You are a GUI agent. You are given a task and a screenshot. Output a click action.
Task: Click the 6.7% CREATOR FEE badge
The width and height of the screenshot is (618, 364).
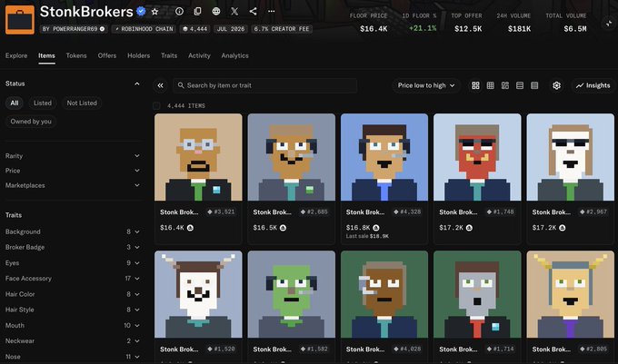tap(282, 29)
